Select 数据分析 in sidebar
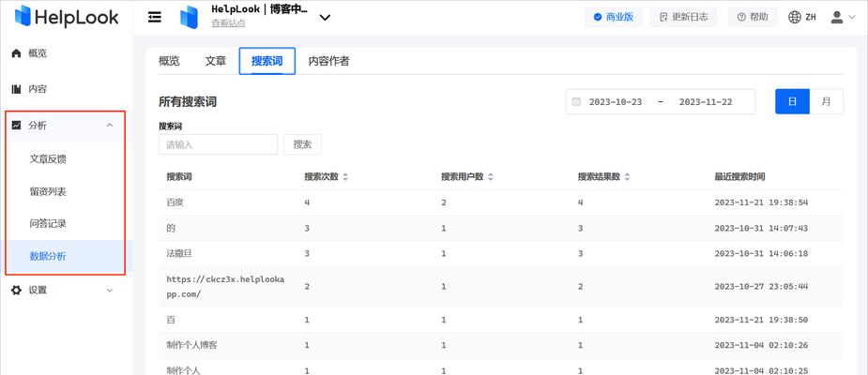Viewport: 868px width, 375px height. coord(66,257)
